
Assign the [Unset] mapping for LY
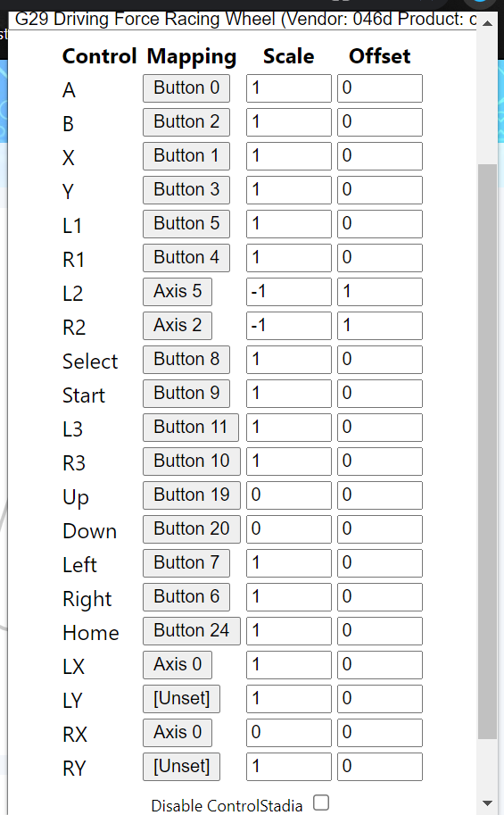181,699
